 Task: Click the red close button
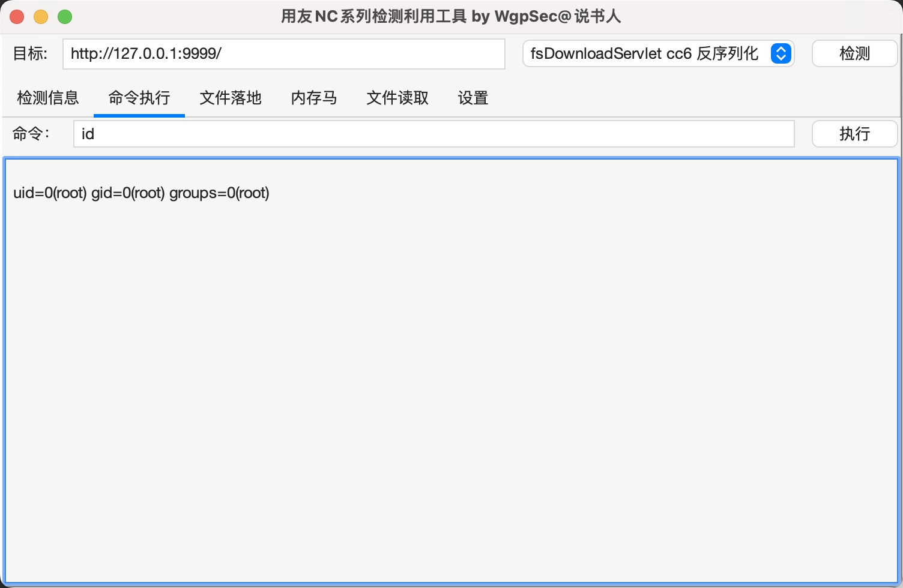(x=17, y=16)
